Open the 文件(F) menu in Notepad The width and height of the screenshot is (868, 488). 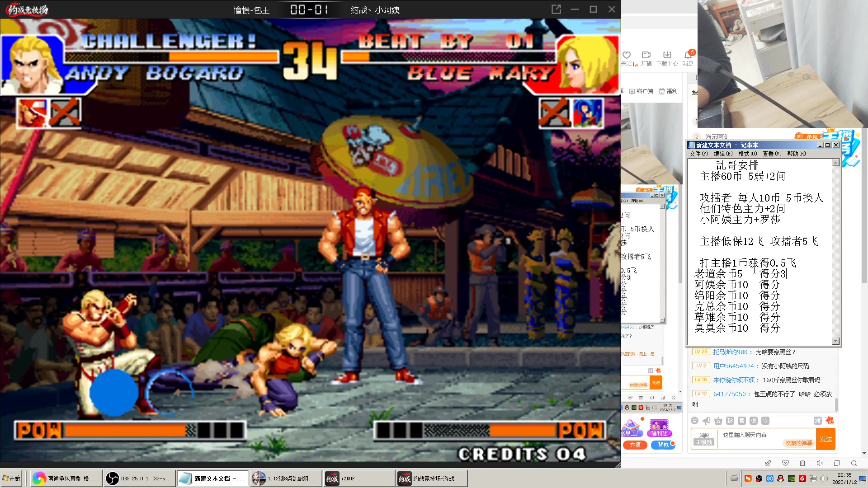[699, 154]
